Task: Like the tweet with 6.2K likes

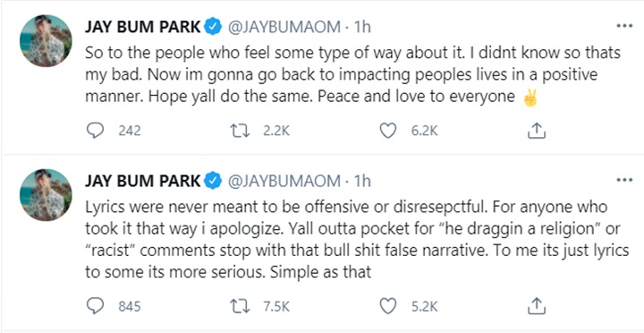Action: [x=387, y=131]
